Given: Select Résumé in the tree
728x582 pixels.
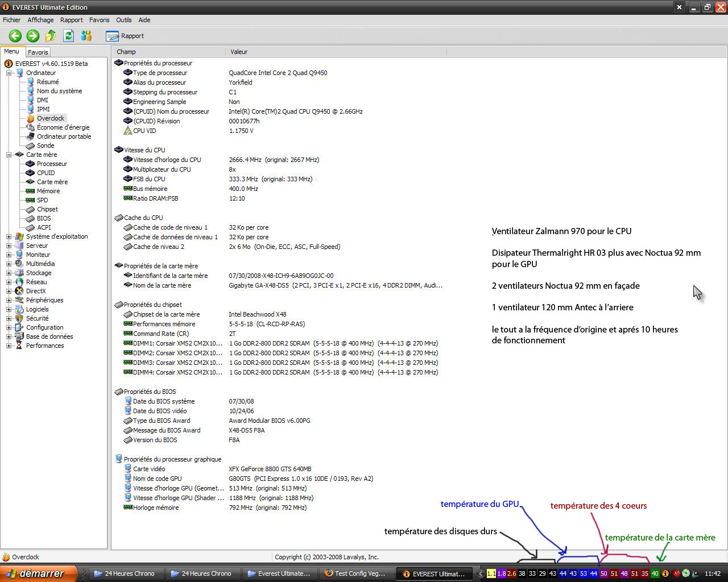Looking at the screenshot, I should (x=48, y=82).
